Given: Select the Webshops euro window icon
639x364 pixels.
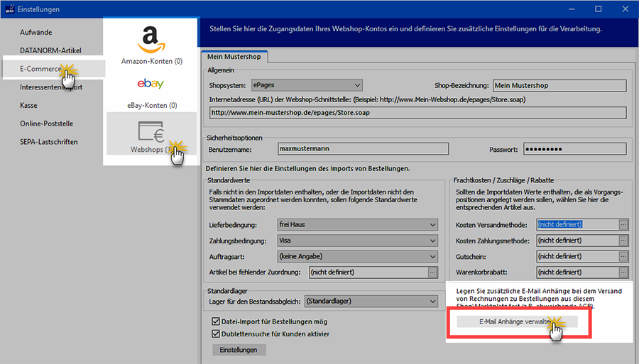Looking at the screenshot, I should 151,131.
